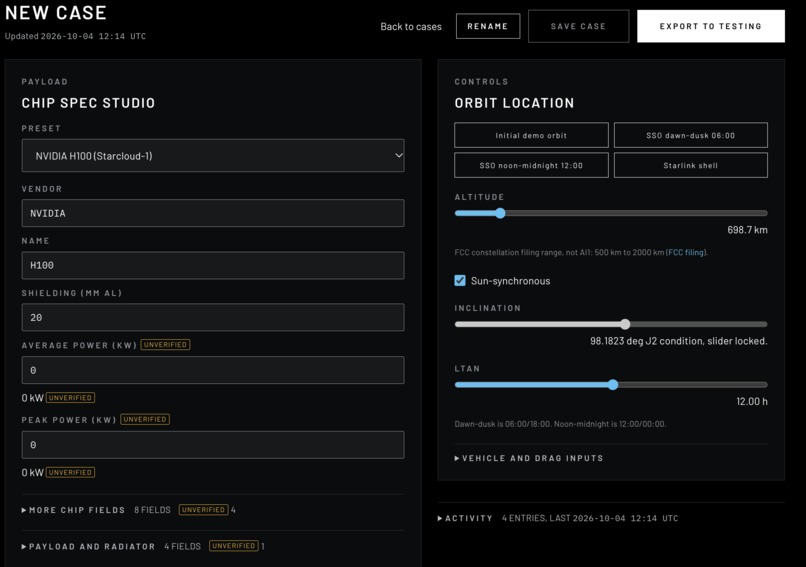
Task: Click the RENAME button
Action: (488, 26)
